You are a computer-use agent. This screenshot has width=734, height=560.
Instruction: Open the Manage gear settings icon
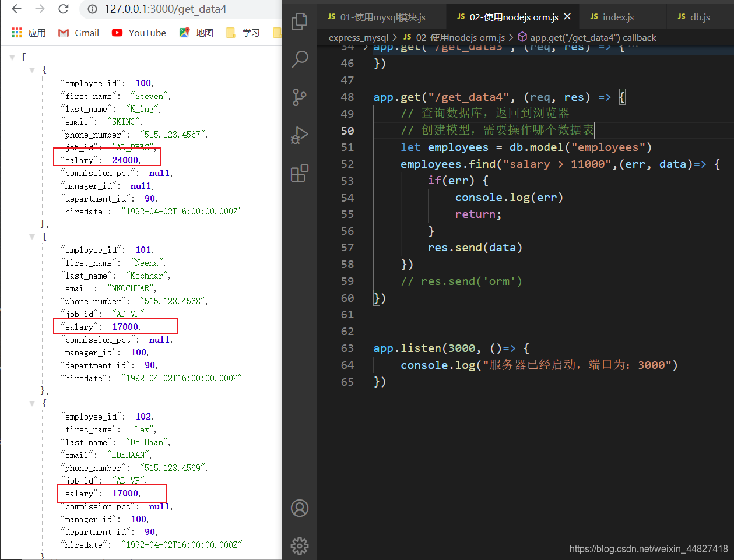[x=300, y=545]
